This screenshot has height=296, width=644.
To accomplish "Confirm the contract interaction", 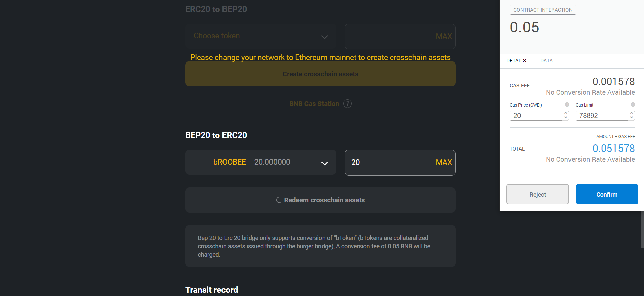I will tap(607, 194).
